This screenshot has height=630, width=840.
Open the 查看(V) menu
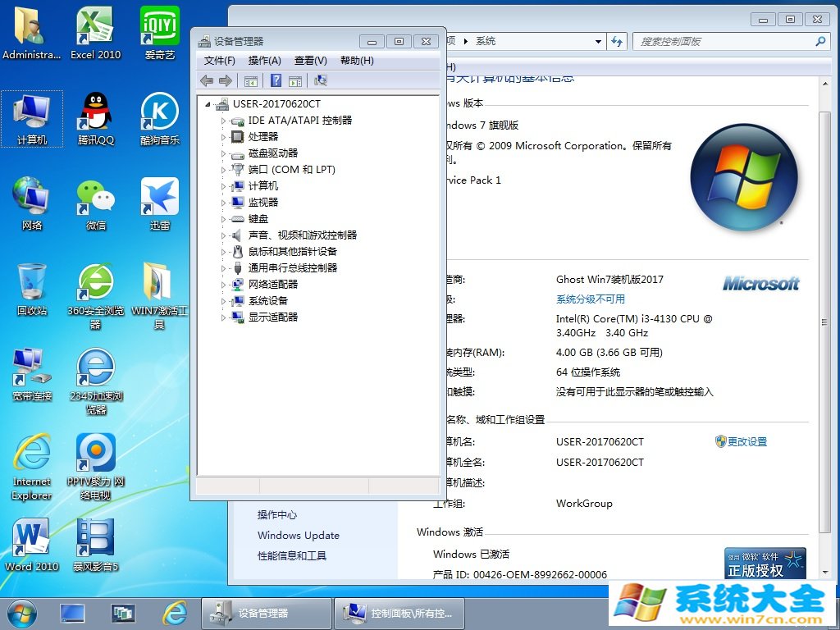coord(310,60)
